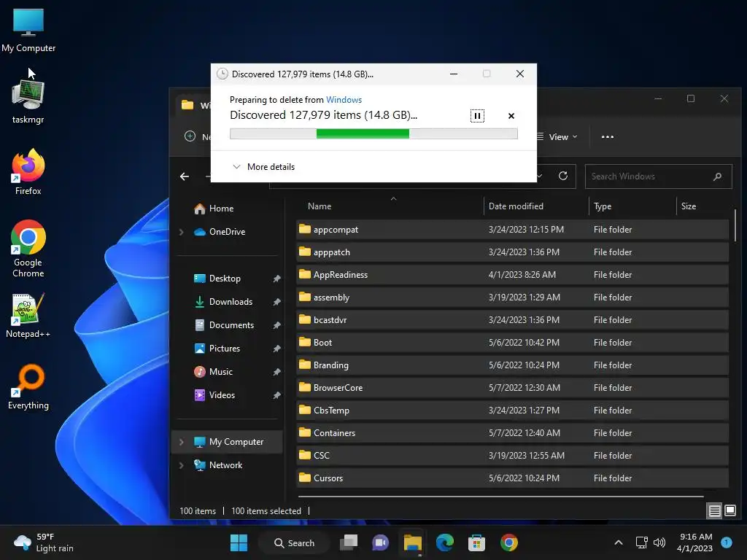Open Pictures in quick access

click(217, 349)
